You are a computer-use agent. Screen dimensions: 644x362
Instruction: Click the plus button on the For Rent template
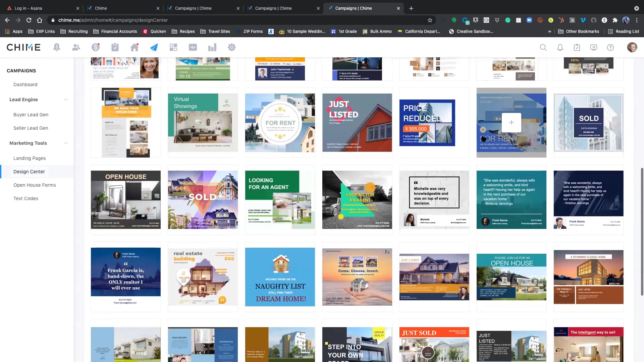[x=511, y=122]
